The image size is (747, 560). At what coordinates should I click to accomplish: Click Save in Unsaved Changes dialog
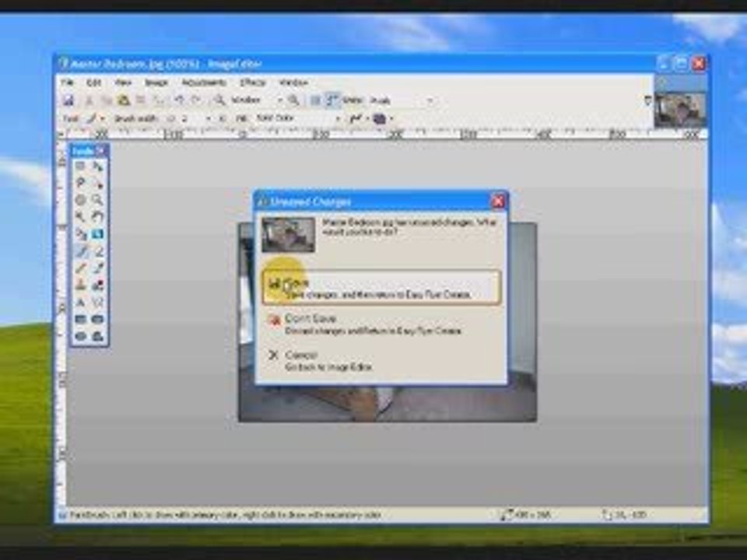(x=381, y=288)
